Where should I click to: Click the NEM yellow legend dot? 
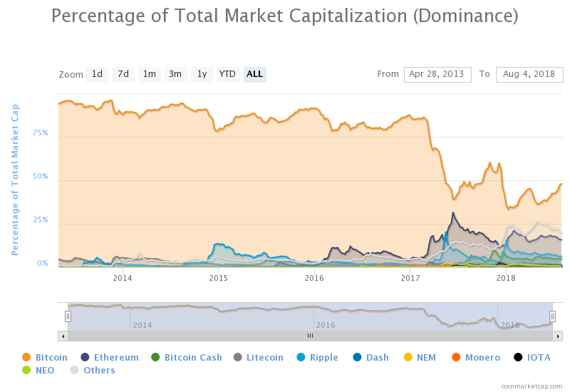(408, 357)
